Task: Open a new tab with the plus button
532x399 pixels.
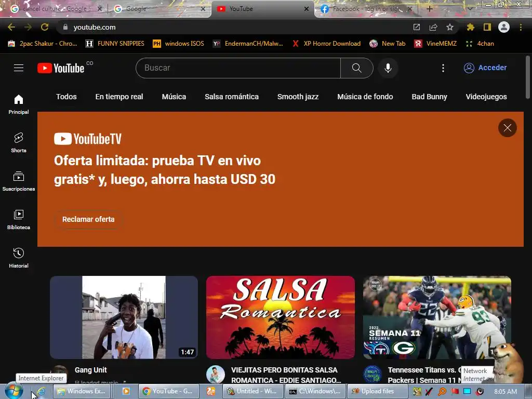Action: [429, 9]
